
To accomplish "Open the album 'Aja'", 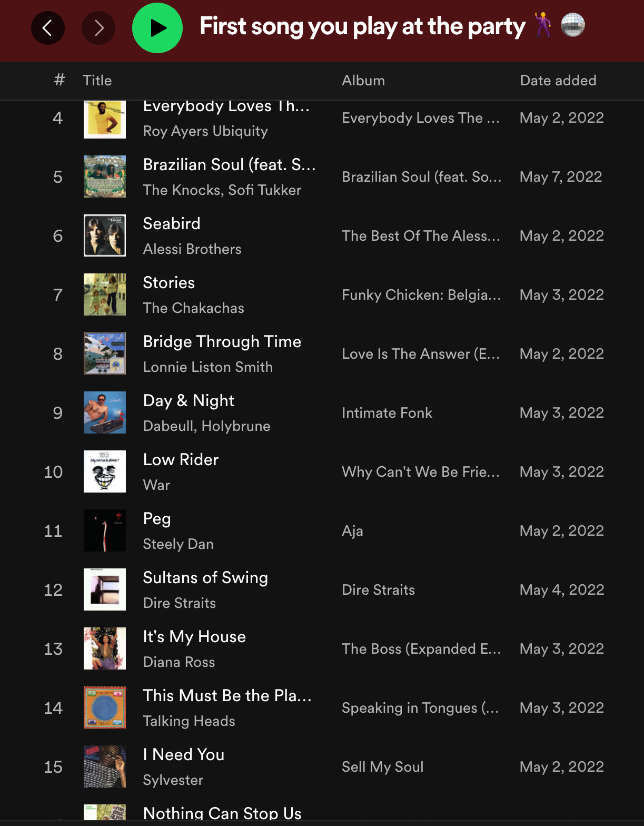I will point(352,531).
